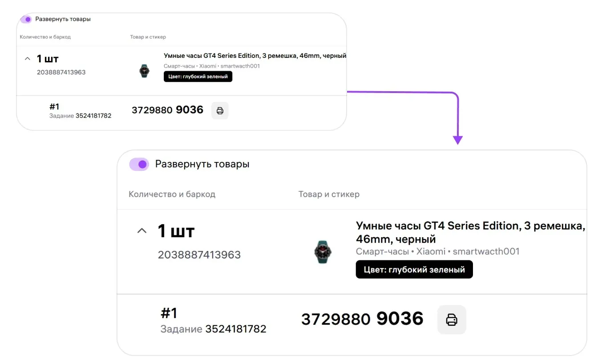The height and width of the screenshot is (364, 598).
Task: Open the smartwatch thumbnail in the smaller top card
Action: 144,71
